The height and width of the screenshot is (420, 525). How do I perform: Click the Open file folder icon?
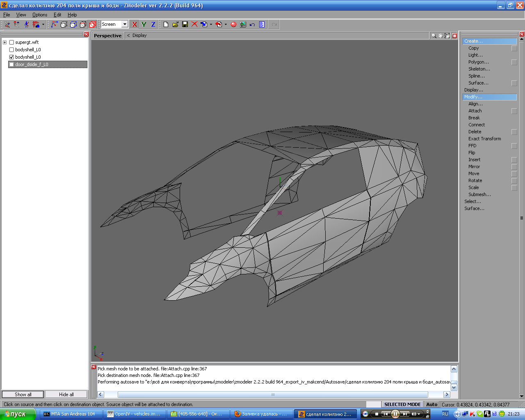[176, 25]
